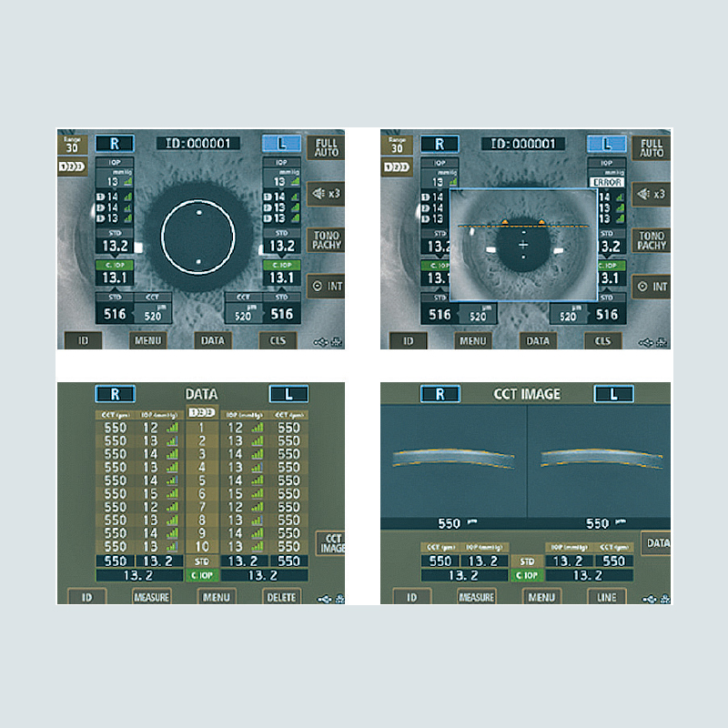
Task: Toggle TONO PACHY mode on top-right screen
Action: [652, 240]
